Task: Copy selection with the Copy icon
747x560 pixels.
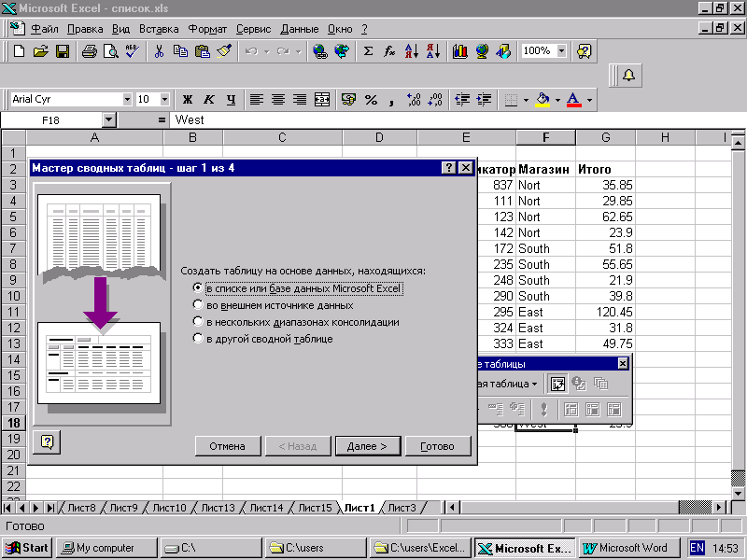Action: point(180,51)
